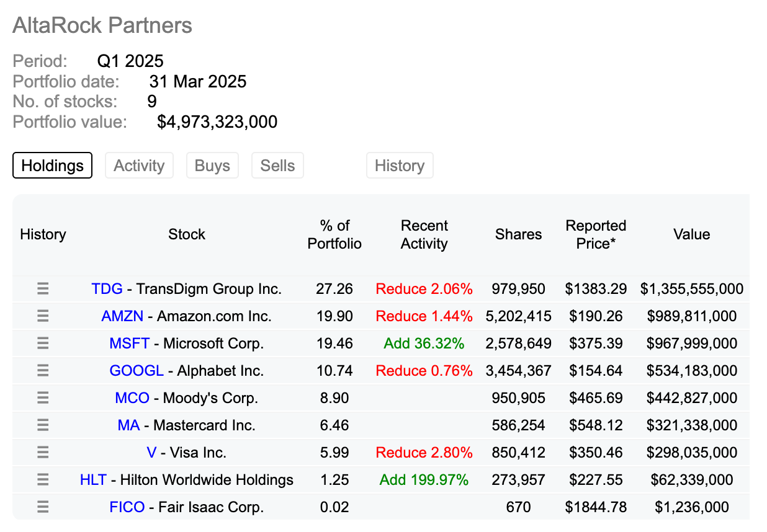Image resolution: width=767 pixels, height=532 pixels.
Task: Click the AltaRock Partners heading
Action: 102,25
